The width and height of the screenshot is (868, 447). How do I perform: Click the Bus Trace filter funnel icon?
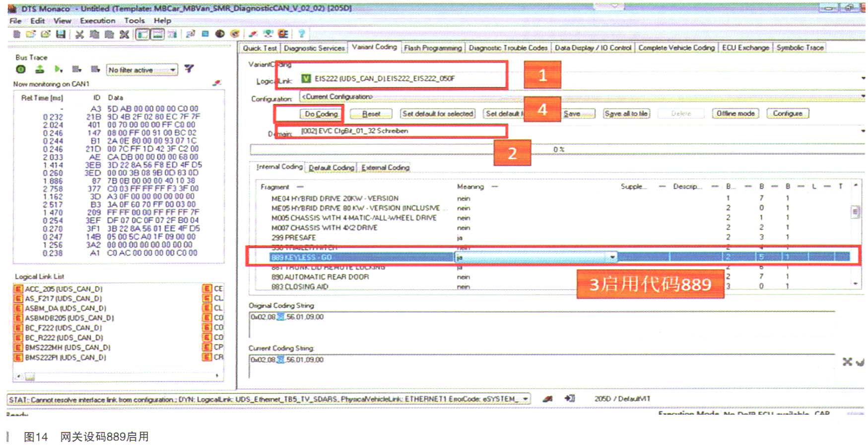[x=189, y=69]
